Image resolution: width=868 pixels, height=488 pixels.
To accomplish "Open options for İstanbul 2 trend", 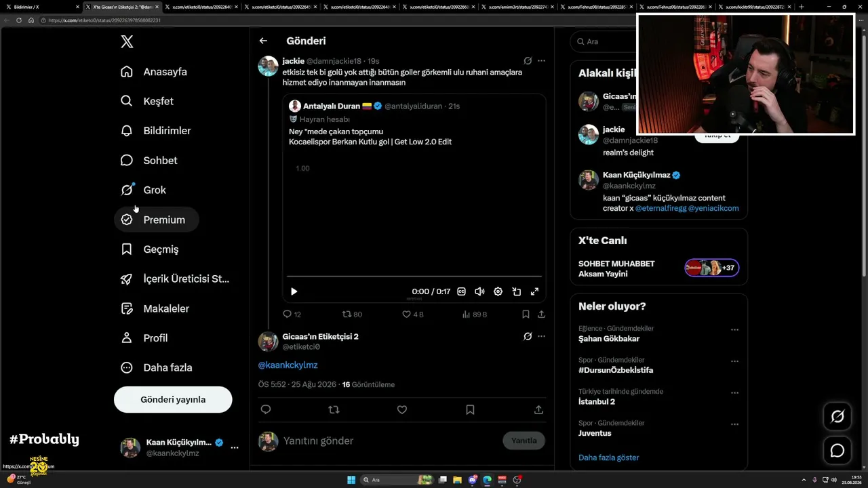I will (734, 393).
